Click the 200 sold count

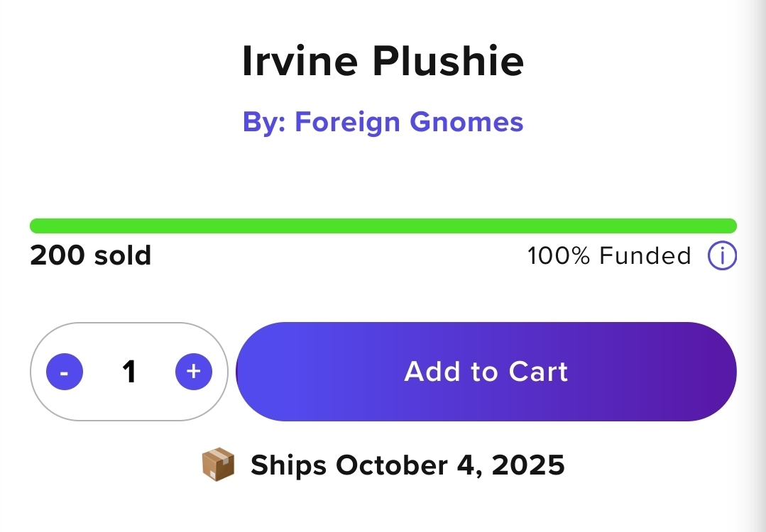pyautogui.click(x=91, y=255)
